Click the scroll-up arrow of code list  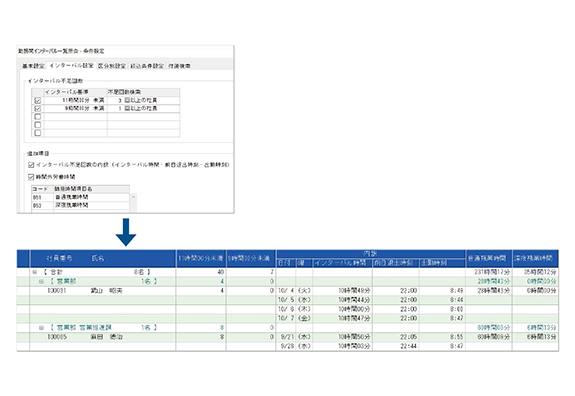tap(133, 197)
